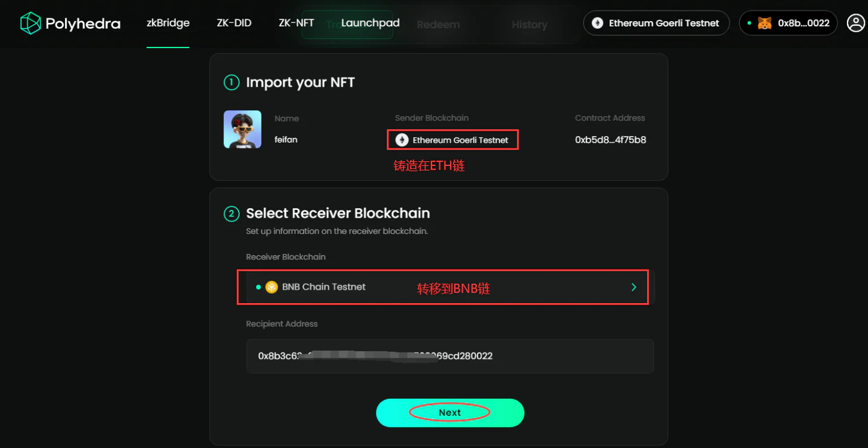868x448 pixels.
Task: Switch to the ZK-NFT menu item
Action: click(x=296, y=23)
